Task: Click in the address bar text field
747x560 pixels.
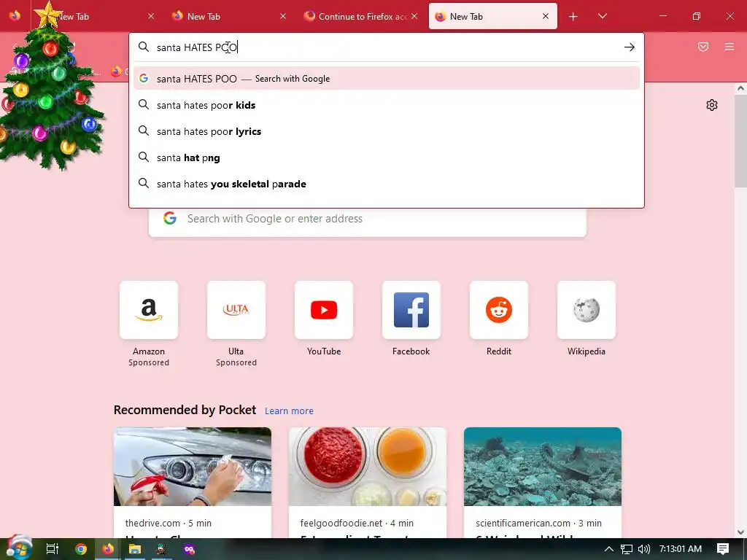Action: pos(386,47)
